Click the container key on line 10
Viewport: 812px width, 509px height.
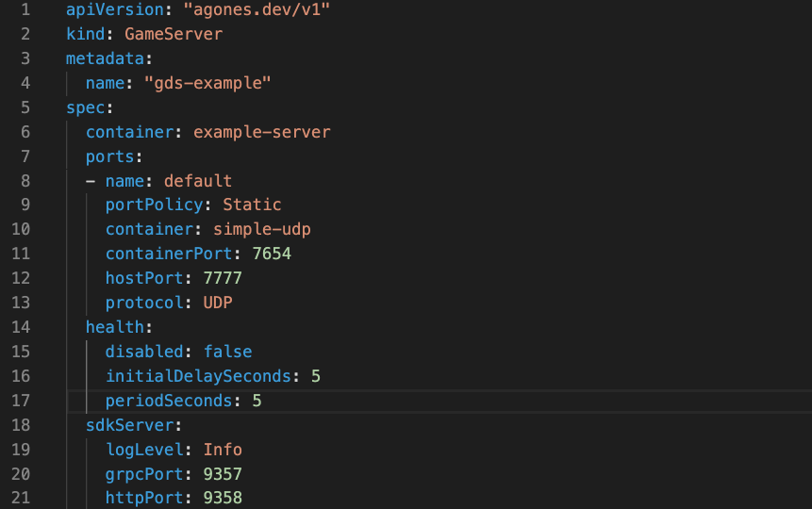point(149,229)
